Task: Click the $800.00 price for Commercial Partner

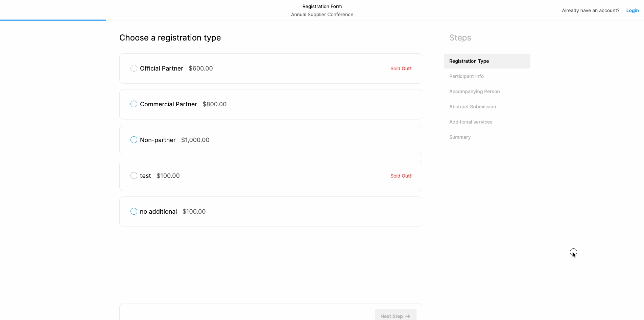Action: (214, 104)
